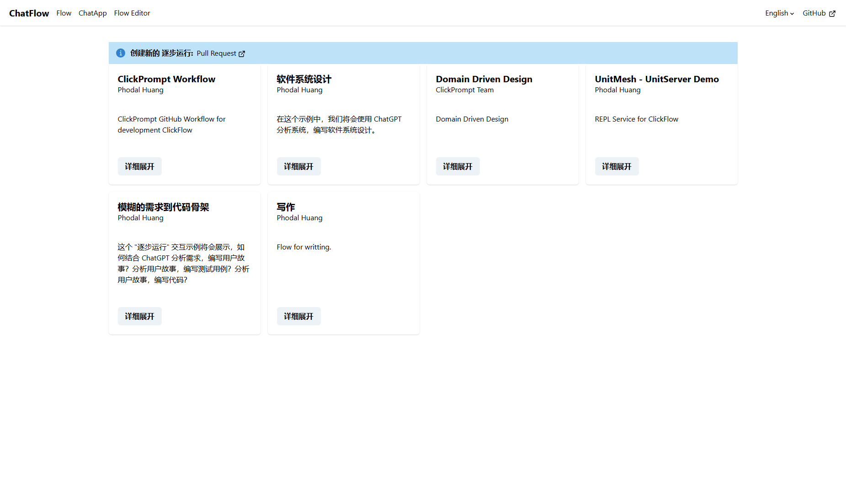
Task: Click the 软件系统设计 card title
Action: [304, 79]
